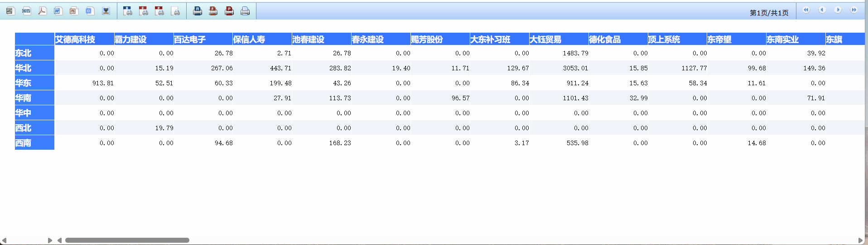Go to the previous report page
868x245 pixels.
click(822, 10)
